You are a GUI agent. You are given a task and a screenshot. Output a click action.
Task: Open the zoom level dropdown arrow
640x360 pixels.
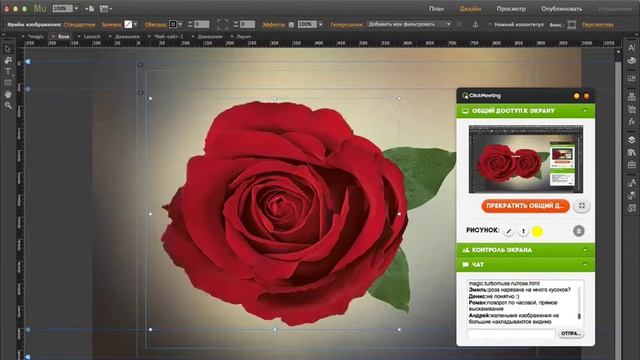coord(76,9)
